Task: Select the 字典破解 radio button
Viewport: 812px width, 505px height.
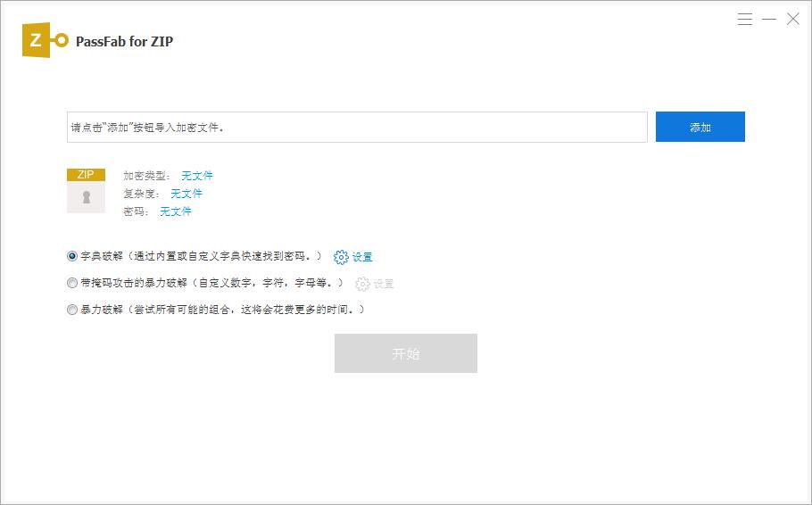Action: click(72, 256)
